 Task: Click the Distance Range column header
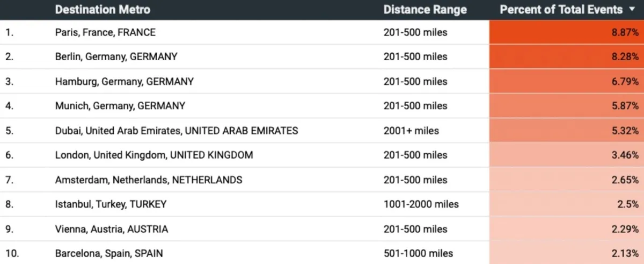pos(425,10)
